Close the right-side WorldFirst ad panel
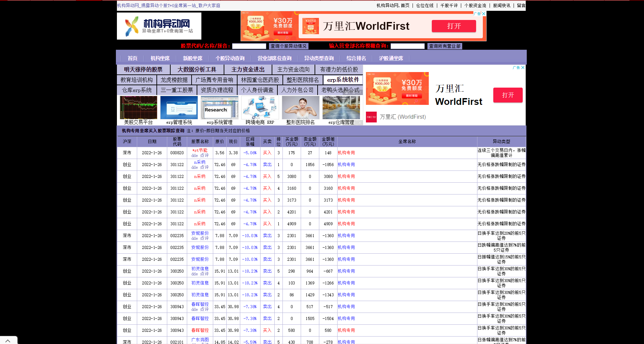This screenshot has height=344, width=644. pos(523,68)
